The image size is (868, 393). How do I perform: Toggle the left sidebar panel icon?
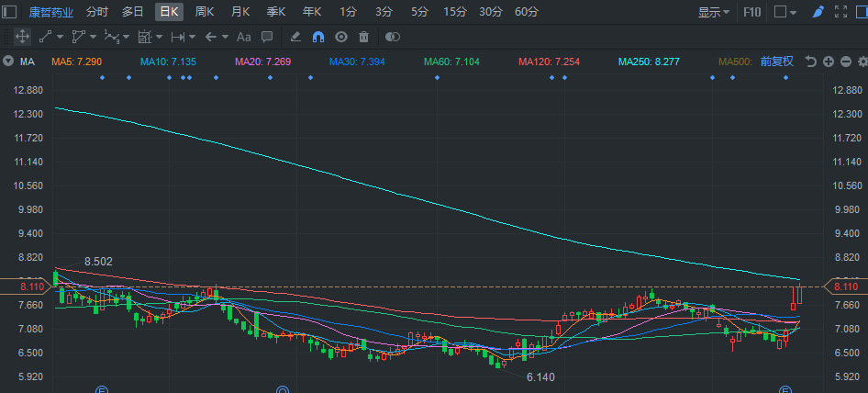click(x=10, y=12)
